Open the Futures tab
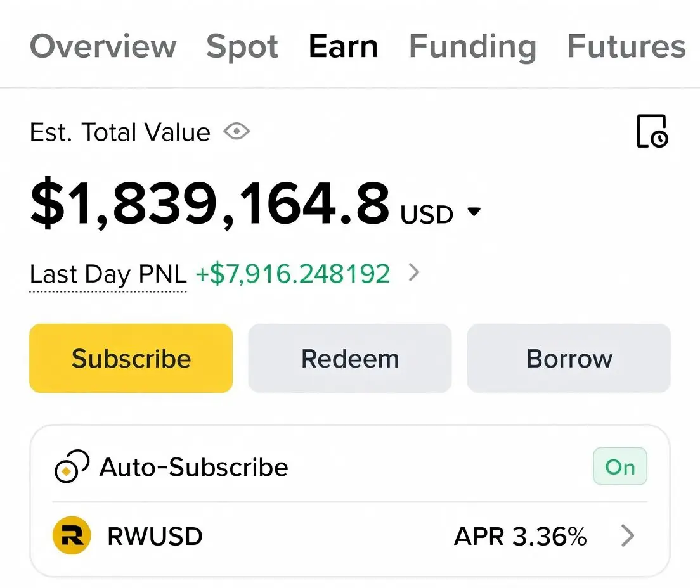The width and height of the screenshot is (700, 588). [x=626, y=47]
